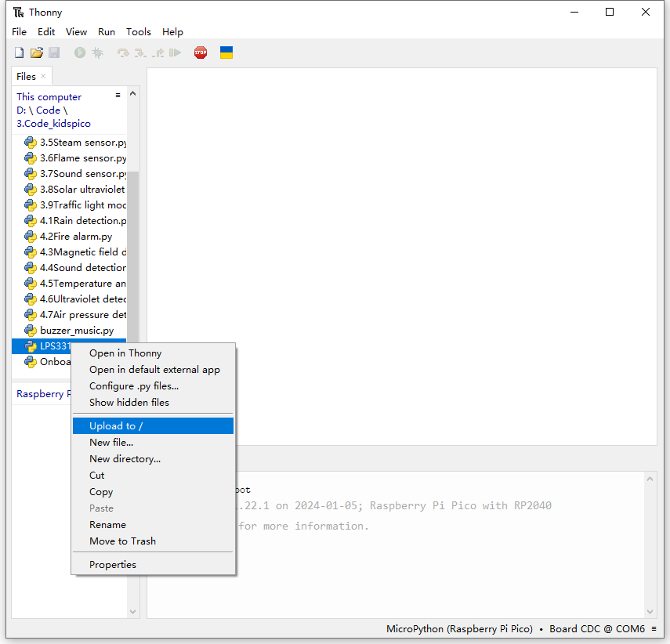Close the Files tab
This screenshot has height=644, width=670.
[x=43, y=76]
